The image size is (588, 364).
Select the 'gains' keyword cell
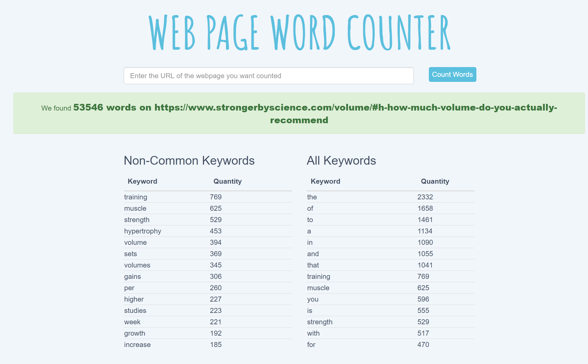click(132, 277)
